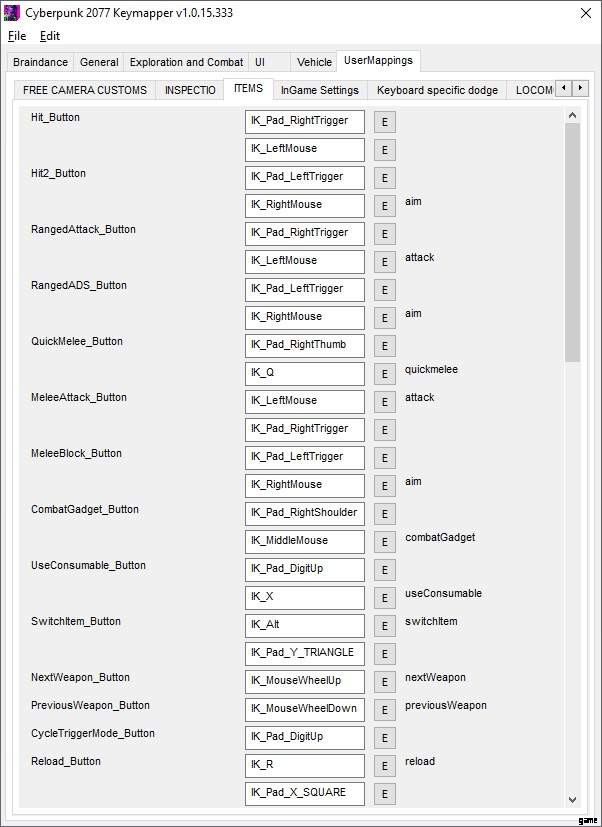Click E button beside IK_X useConsumable
The image size is (602, 827).
point(385,598)
